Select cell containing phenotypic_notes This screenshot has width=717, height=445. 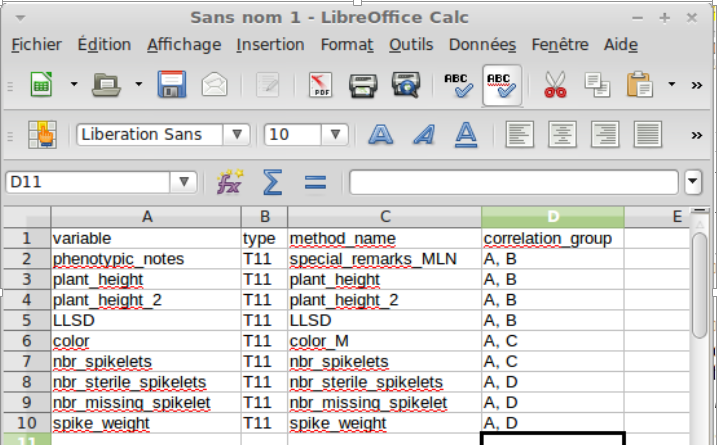tap(146, 259)
